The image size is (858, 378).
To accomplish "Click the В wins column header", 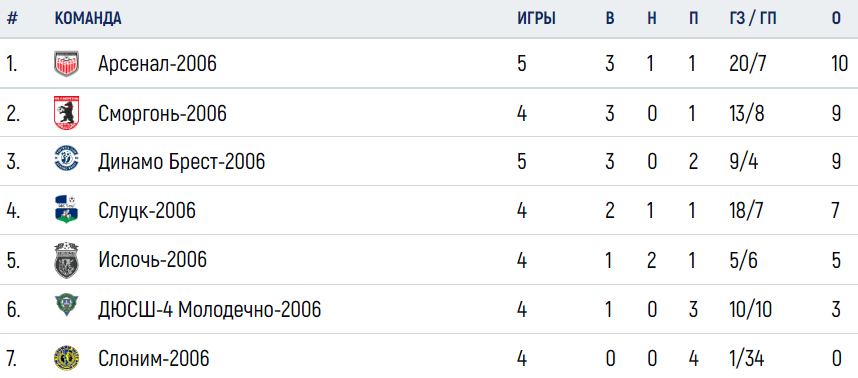I will [610, 19].
